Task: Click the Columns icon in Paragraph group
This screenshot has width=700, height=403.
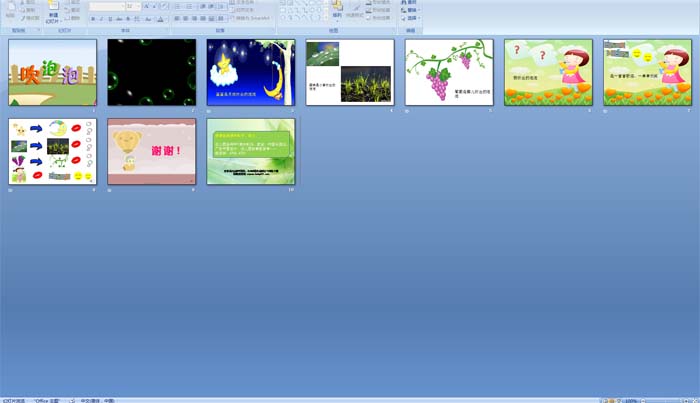Action: pos(221,18)
